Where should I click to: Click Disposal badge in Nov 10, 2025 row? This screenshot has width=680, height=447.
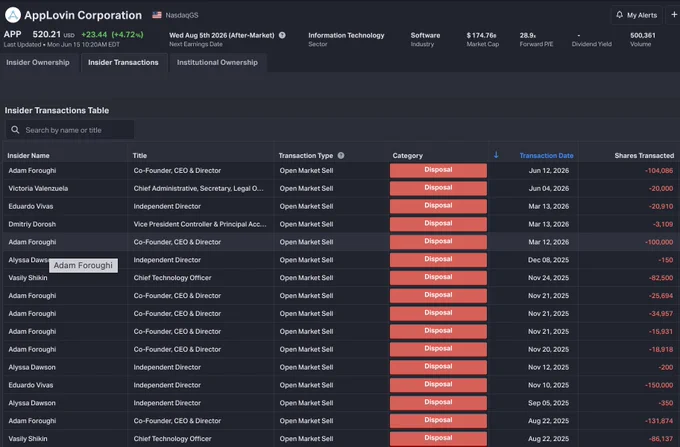438,385
